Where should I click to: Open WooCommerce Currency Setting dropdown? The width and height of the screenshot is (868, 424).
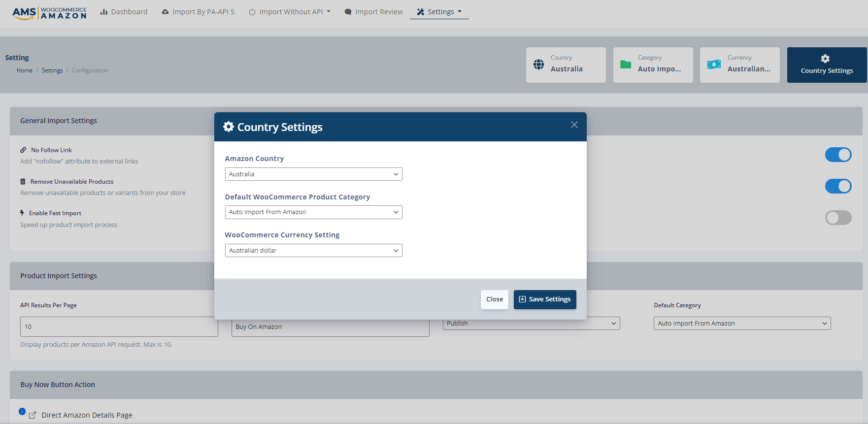coord(314,251)
